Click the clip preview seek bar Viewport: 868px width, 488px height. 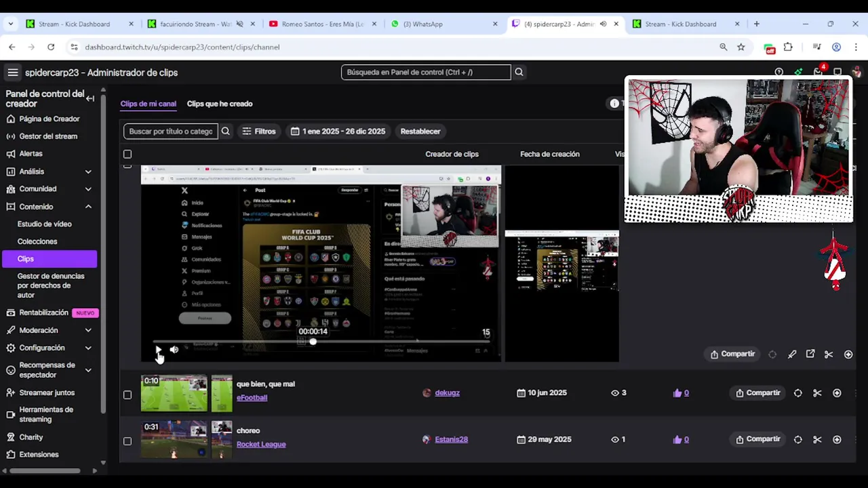coord(320,342)
